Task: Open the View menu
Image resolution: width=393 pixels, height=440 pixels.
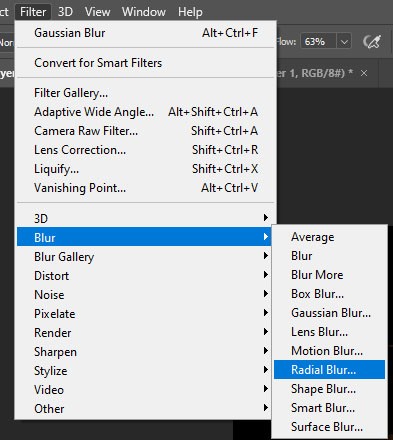Action: pyautogui.click(x=97, y=12)
